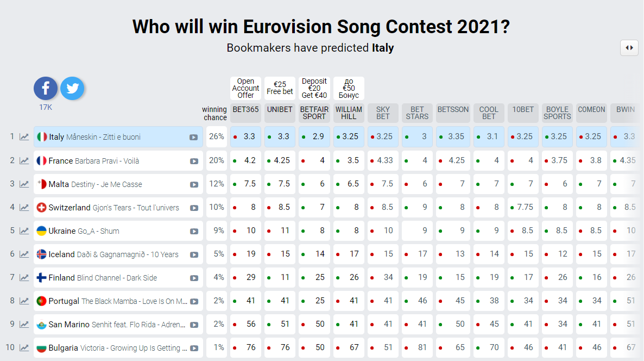Open Malta's odds trend chart icon

[24, 184]
